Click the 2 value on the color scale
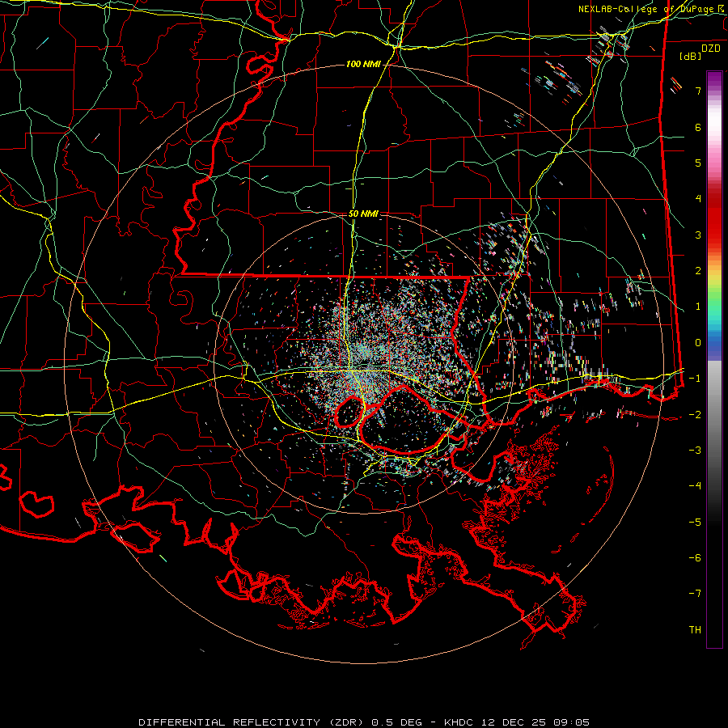 pos(698,271)
